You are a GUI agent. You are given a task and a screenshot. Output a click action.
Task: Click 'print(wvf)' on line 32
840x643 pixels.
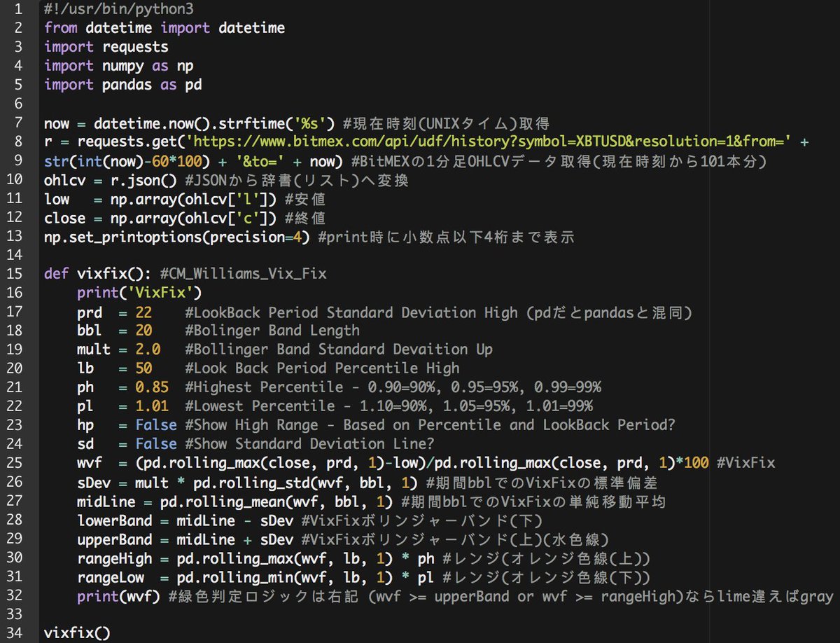click(x=118, y=595)
